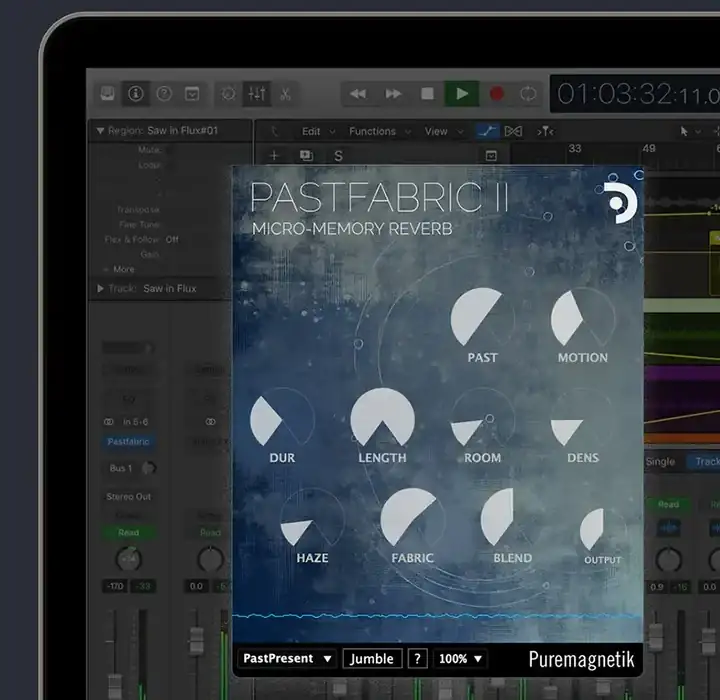Image resolution: width=720 pixels, height=700 pixels.
Task: Open the 100% scale dropdown
Action: pyautogui.click(x=460, y=658)
